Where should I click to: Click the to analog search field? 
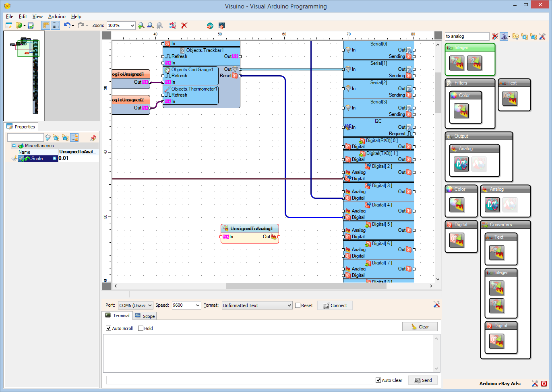pos(467,36)
